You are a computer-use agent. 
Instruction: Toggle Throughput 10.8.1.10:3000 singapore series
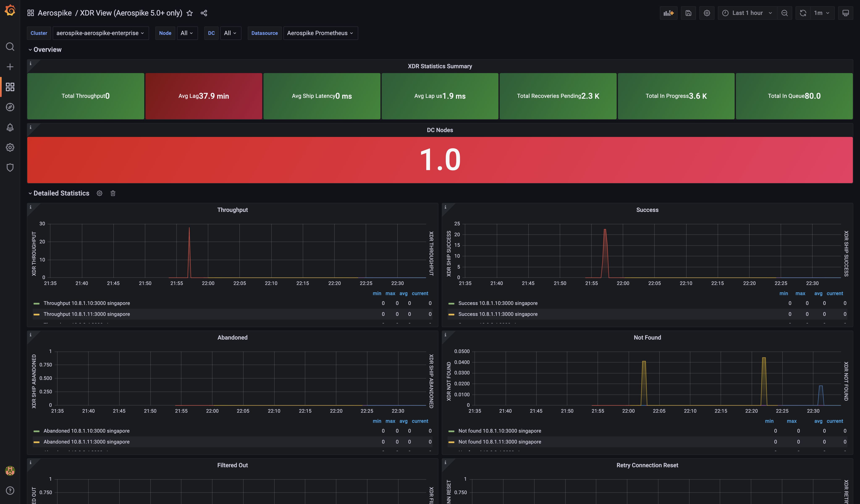[86, 303]
